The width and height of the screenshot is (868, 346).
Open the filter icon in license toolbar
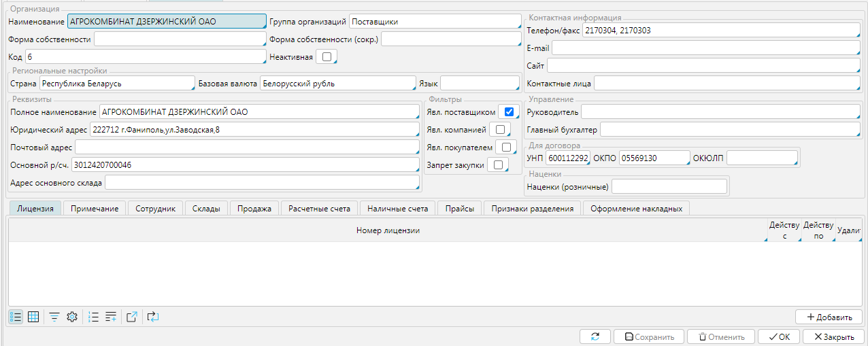[x=54, y=317]
